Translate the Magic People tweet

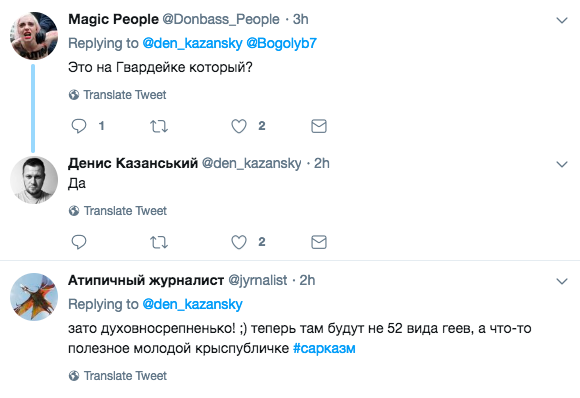118,95
